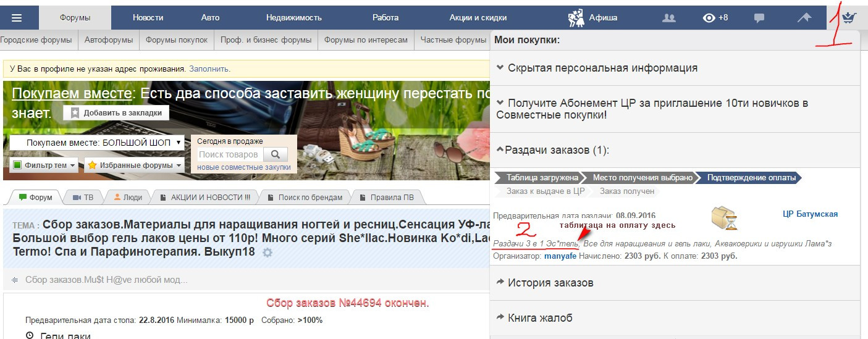Open Раздачи 3 в 1 Эс*тель link
The height and width of the screenshot is (339, 868).
(536, 244)
